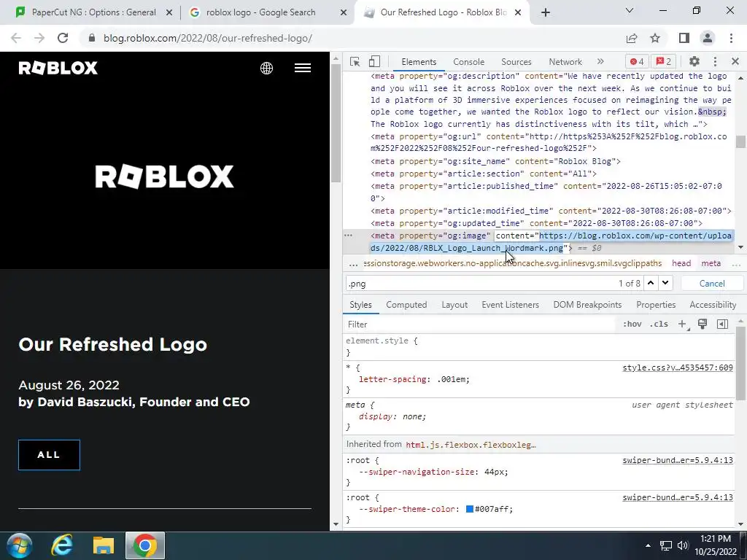
Task: Go to next search result arrow
Action: (665, 283)
